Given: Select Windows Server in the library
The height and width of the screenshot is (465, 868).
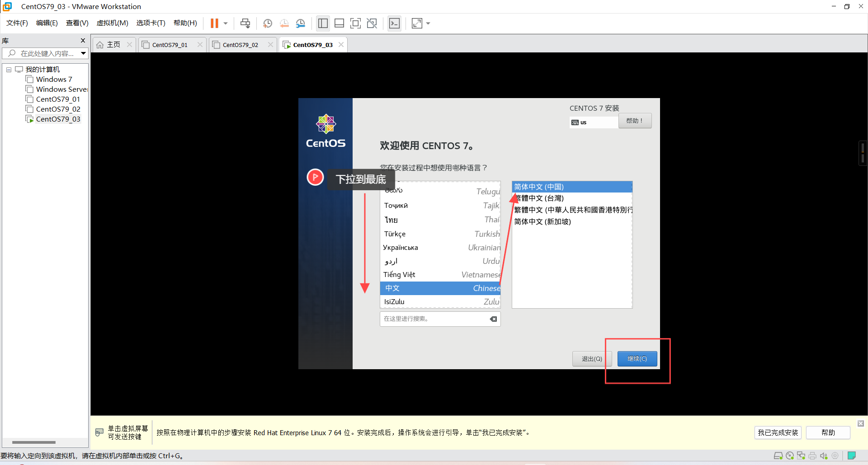Looking at the screenshot, I should tap(57, 89).
